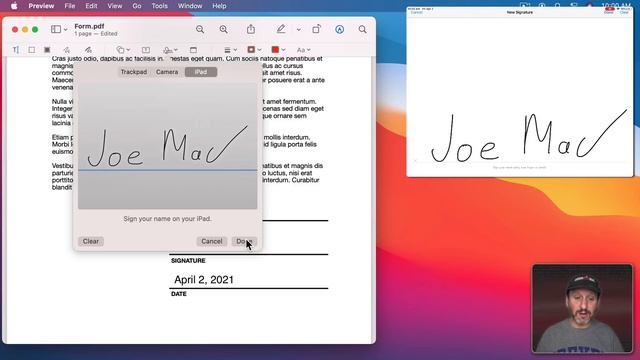
Task: Open the Tools menu
Action: pos(160,6)
